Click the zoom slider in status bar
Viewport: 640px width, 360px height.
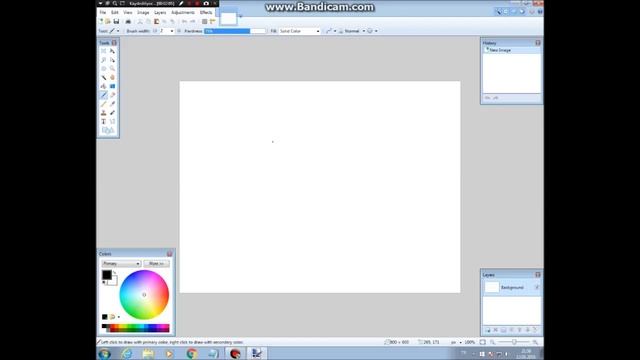[514, 342]
